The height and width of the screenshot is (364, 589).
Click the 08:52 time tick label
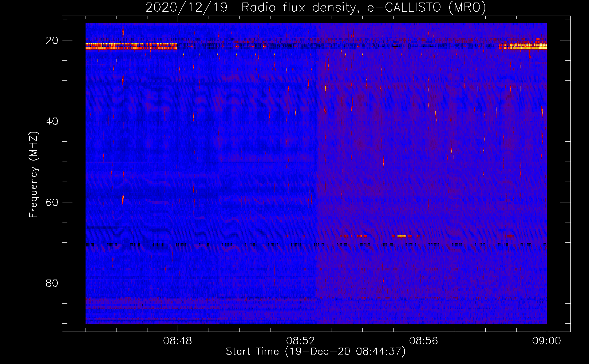301,341
